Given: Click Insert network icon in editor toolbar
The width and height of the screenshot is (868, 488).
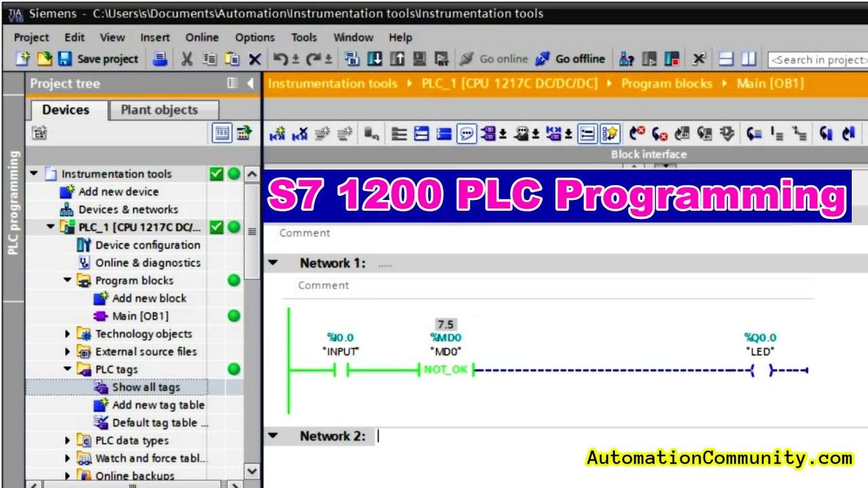Looking at the screenshot, I should click(x=277, y=134).
